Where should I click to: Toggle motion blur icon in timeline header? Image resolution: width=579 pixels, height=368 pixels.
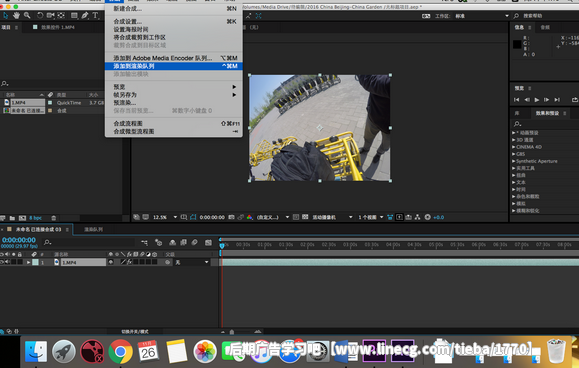coord(195,243)
